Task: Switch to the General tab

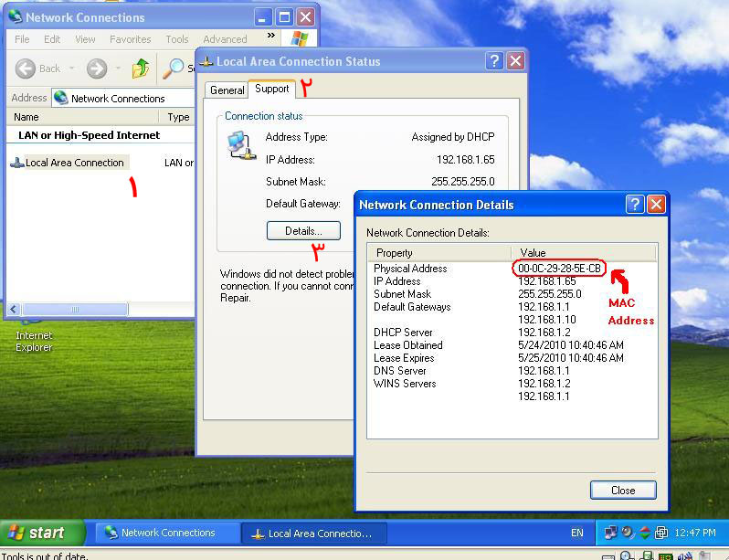Action: pyautogui.click(x=227, y=90)
